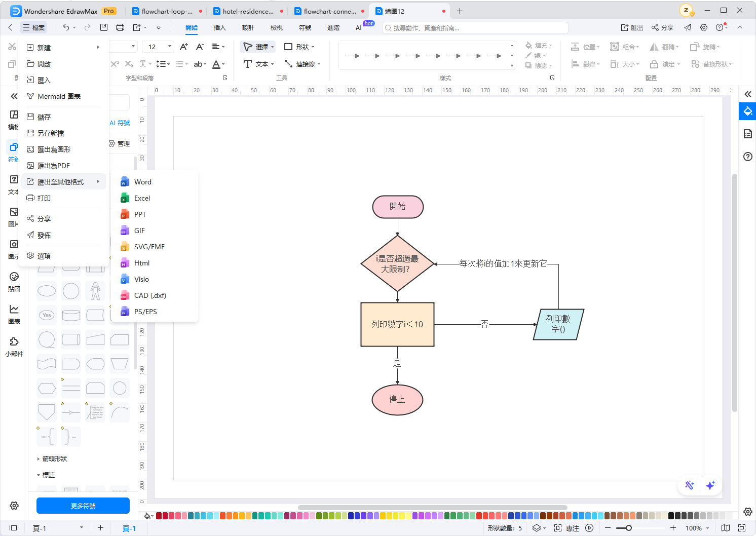Click 開啟 in the file menu
Viewport: 756px width, 536px height.
pyautogui.click(x=63, y=64)
